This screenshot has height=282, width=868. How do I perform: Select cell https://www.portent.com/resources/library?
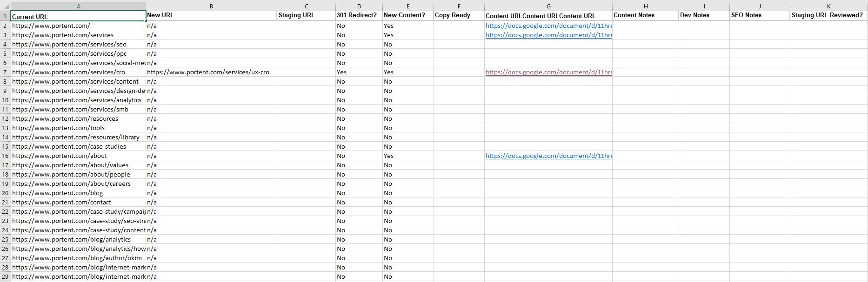(x=78, y=137)
